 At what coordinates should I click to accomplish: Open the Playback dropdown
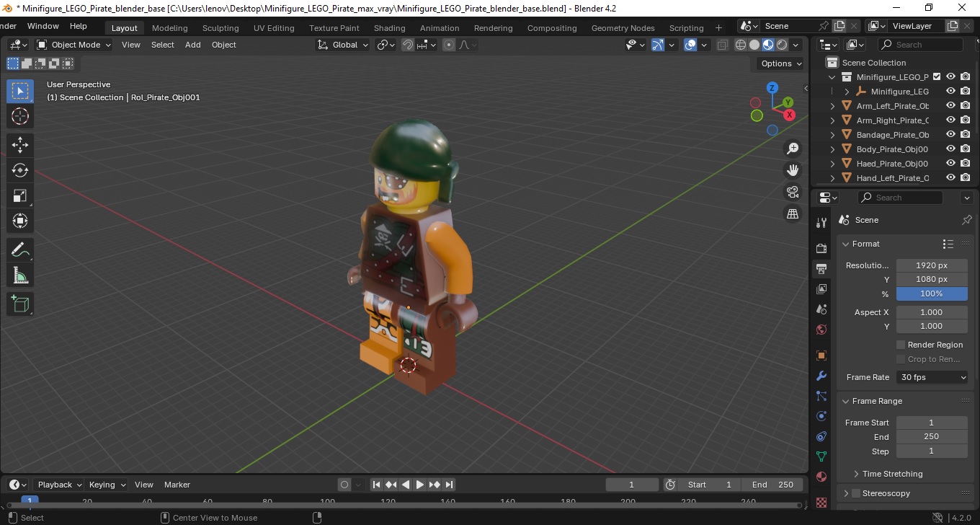(x=58, y=485)
